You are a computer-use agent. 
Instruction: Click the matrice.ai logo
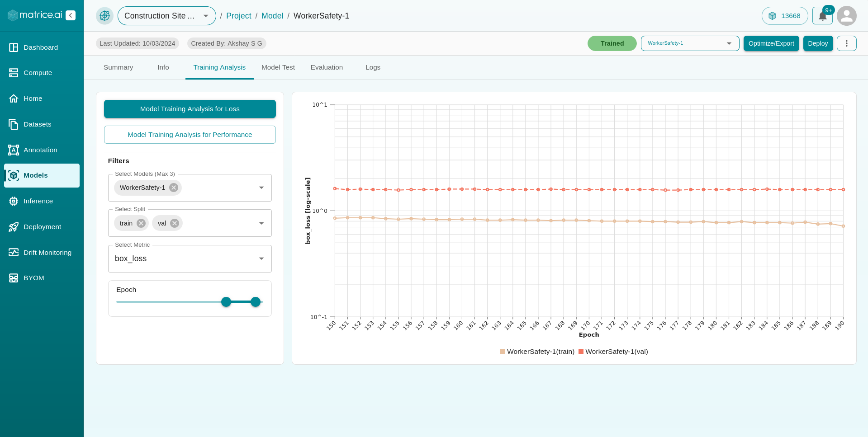(35, 15)
